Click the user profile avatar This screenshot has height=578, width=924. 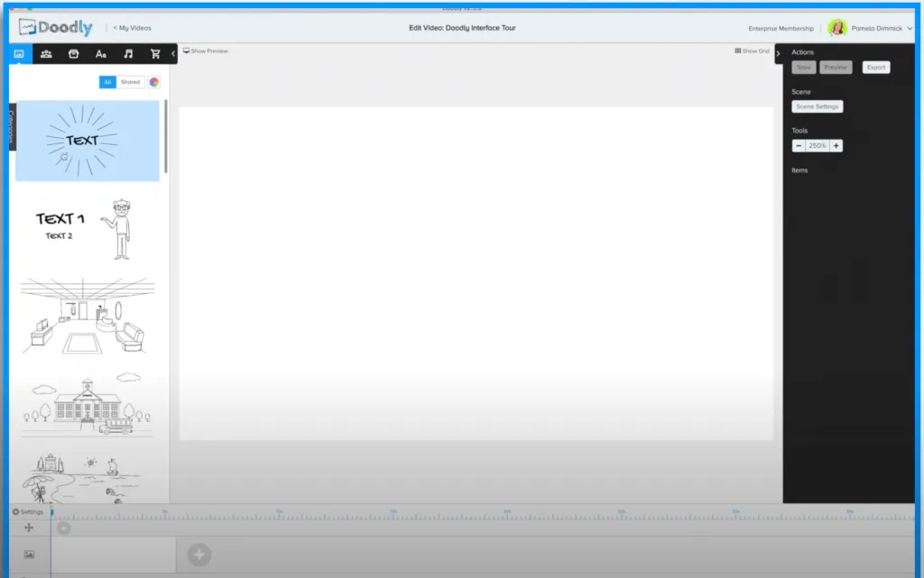836,28
